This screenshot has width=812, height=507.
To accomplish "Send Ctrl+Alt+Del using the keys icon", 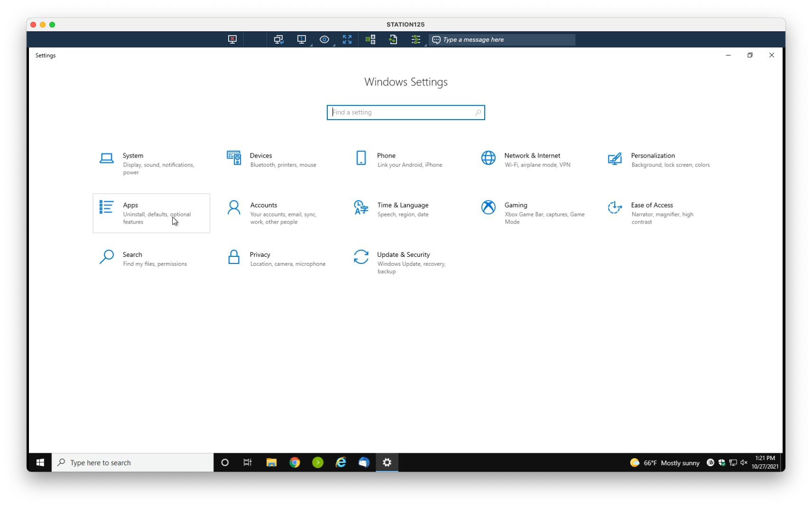I will click(x=370, y=39).
